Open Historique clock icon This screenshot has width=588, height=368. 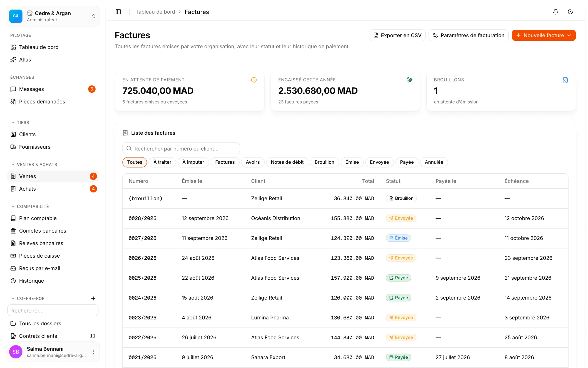pyautogui.click(x=13, y=281)
